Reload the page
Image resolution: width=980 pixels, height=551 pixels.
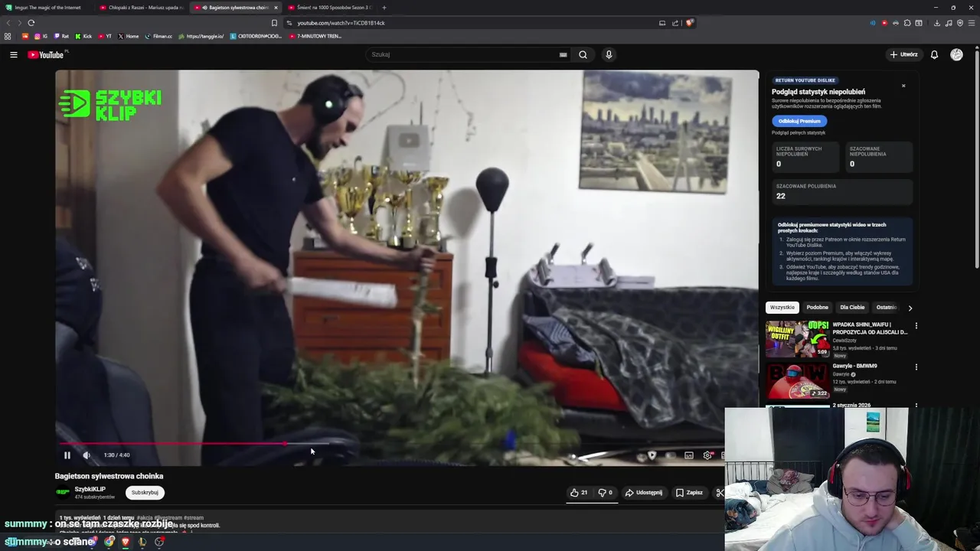click(31, 23)
